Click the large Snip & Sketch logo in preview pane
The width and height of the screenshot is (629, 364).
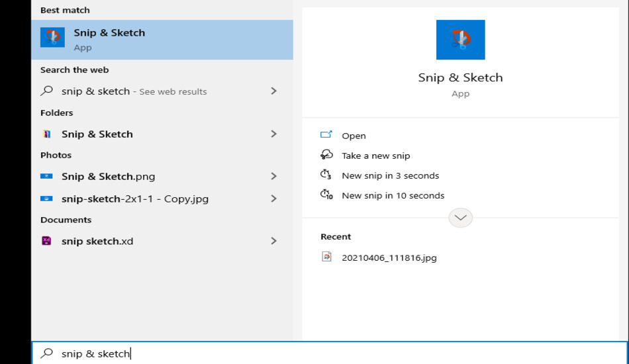[460, 40]
